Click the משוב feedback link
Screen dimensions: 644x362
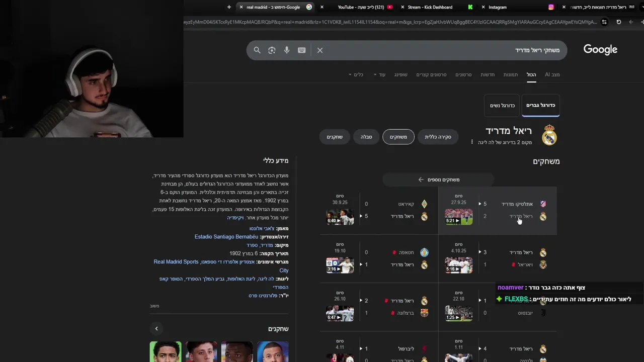click(x=154, y=306)
